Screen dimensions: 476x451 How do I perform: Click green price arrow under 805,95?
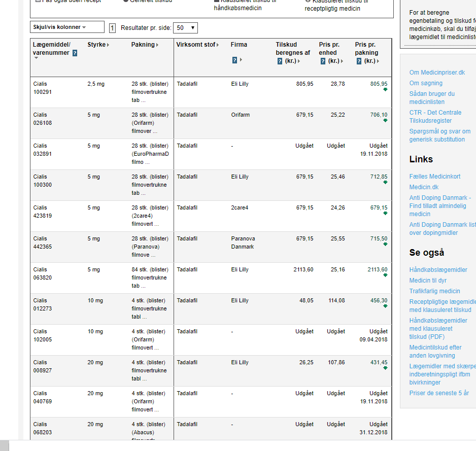click(385, 90)
